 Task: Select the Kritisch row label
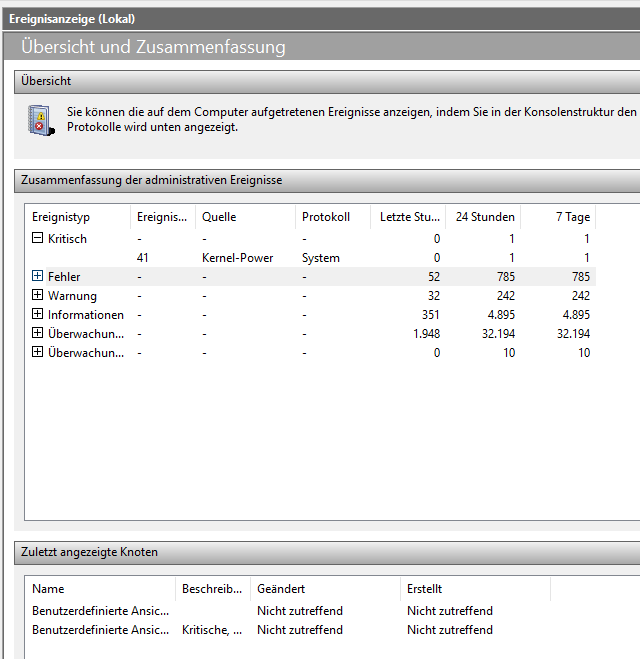[67, 239]
